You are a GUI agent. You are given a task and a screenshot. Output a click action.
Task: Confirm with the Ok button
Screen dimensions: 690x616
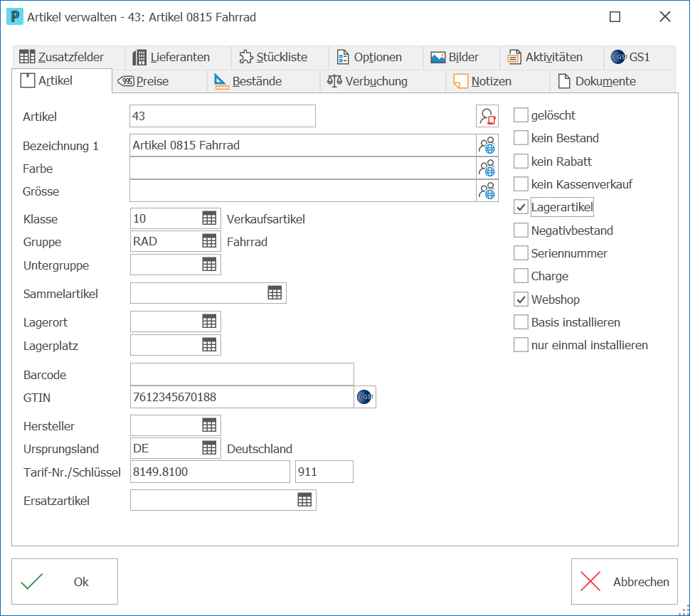tap(65, 582)
